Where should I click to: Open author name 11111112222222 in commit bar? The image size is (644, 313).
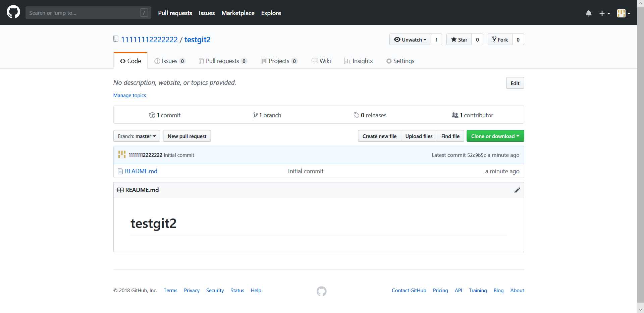145,155
